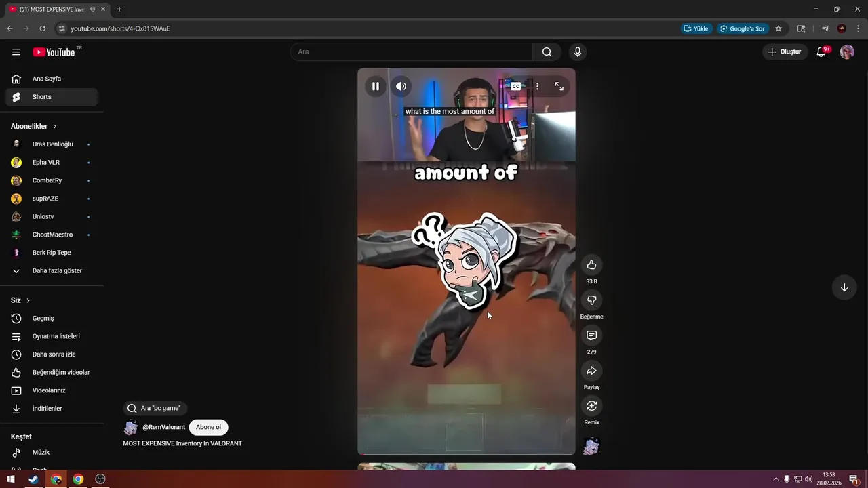Open the Berk Rip Tepe subscription
Viewport: 868px width, 488px height.
52,253
